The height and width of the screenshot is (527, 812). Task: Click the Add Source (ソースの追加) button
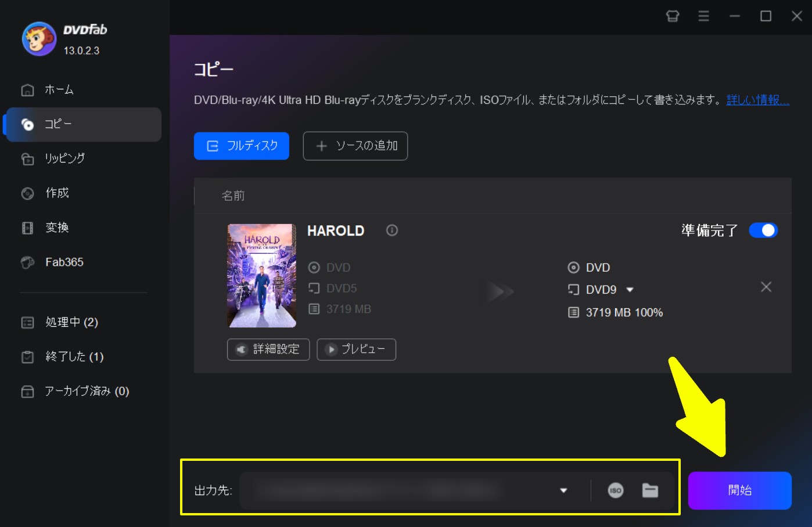[x=355, y=146]
